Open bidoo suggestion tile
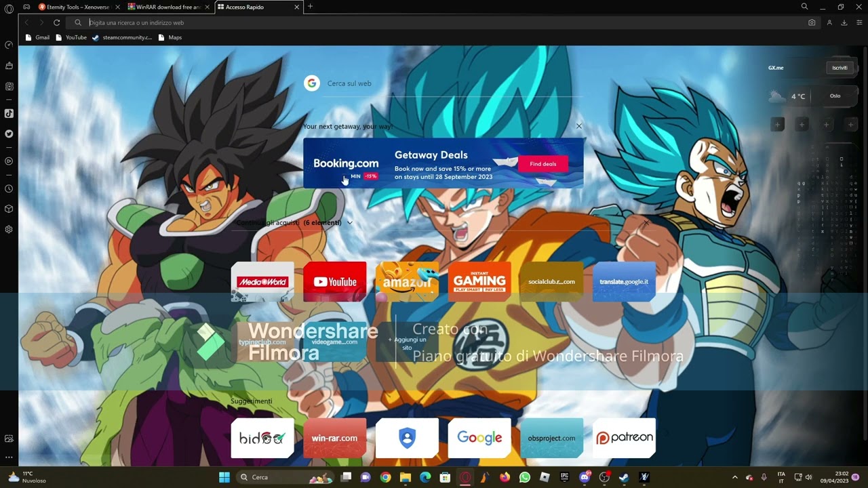This screenshot has height=488, width=868. click(x=262, y=438)
